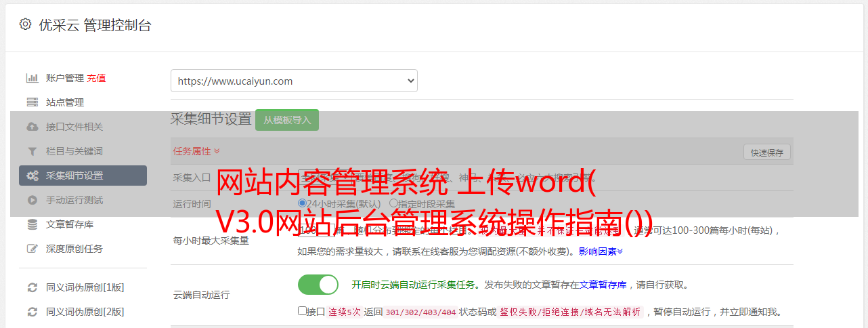Click the red 充值 recharge link

click(96, 78)
